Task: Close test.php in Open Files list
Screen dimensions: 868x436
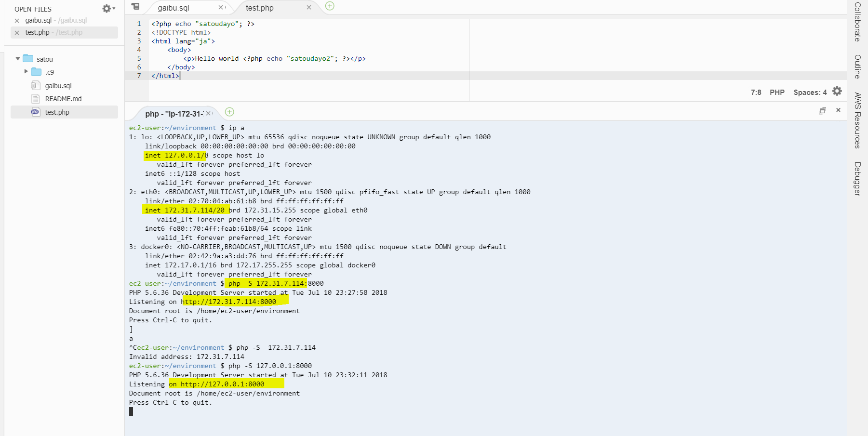Action: pyautogui.click(x=17, y=33)
